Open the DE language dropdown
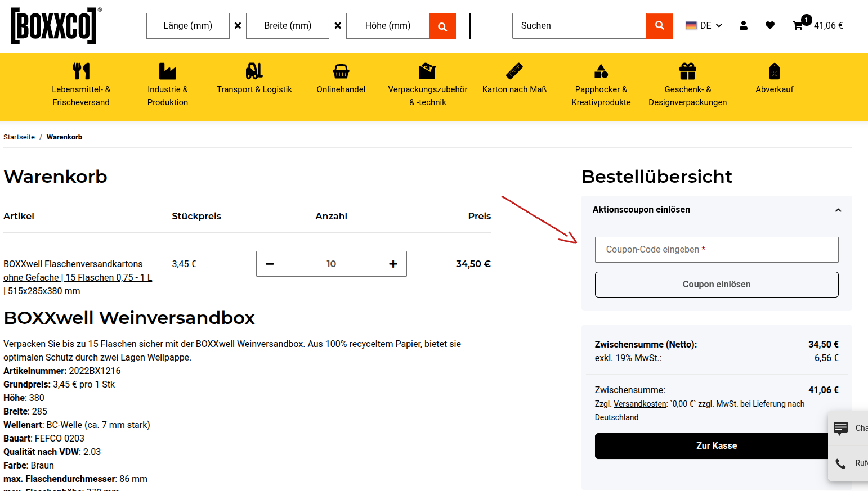The image size is (868, 491). [703, 25]
